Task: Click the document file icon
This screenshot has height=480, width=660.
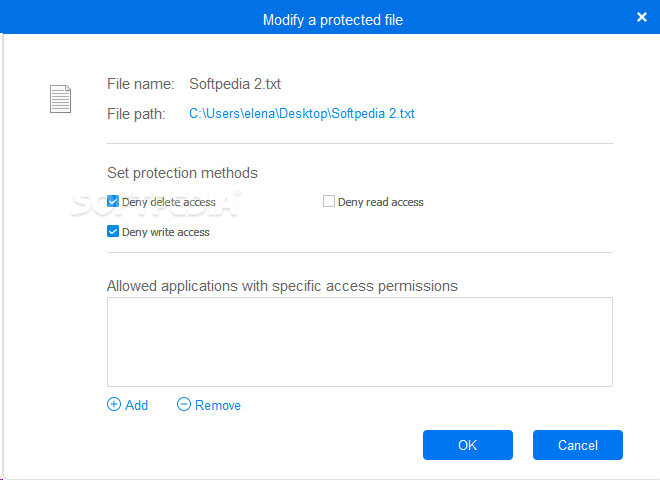Action: [61, 98]
